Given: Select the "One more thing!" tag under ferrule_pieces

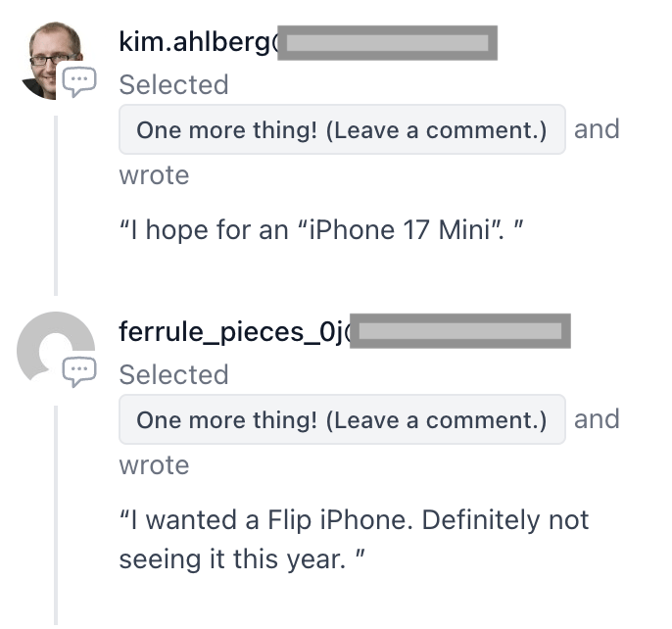Looking at the screenshot, I should [x=342, y=420].
